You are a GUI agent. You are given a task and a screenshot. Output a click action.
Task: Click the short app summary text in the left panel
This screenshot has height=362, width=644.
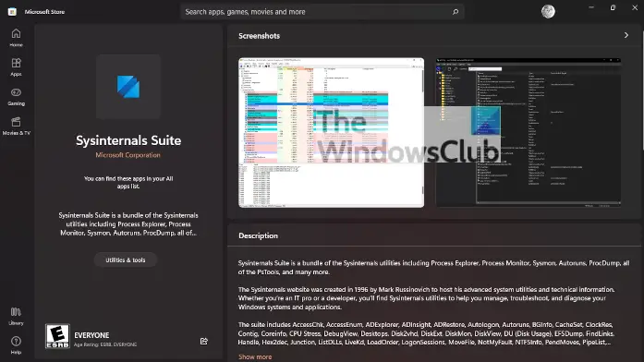(128, 224)
